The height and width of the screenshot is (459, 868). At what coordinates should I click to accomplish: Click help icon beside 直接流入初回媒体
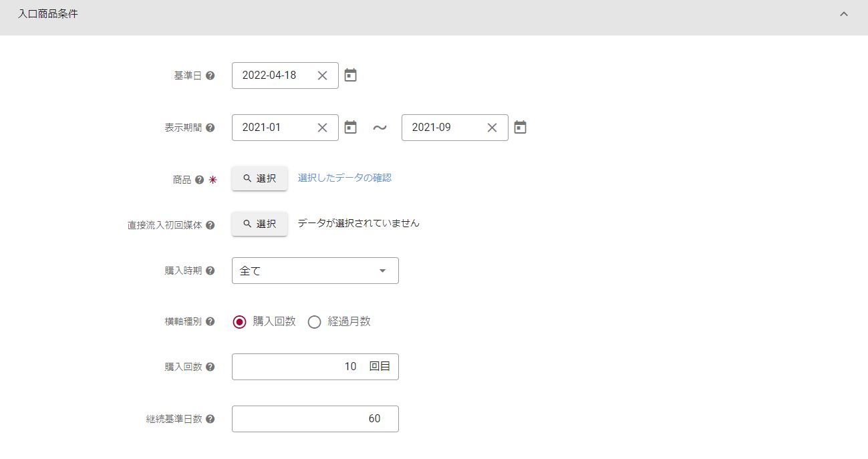(x=210, y=225)
